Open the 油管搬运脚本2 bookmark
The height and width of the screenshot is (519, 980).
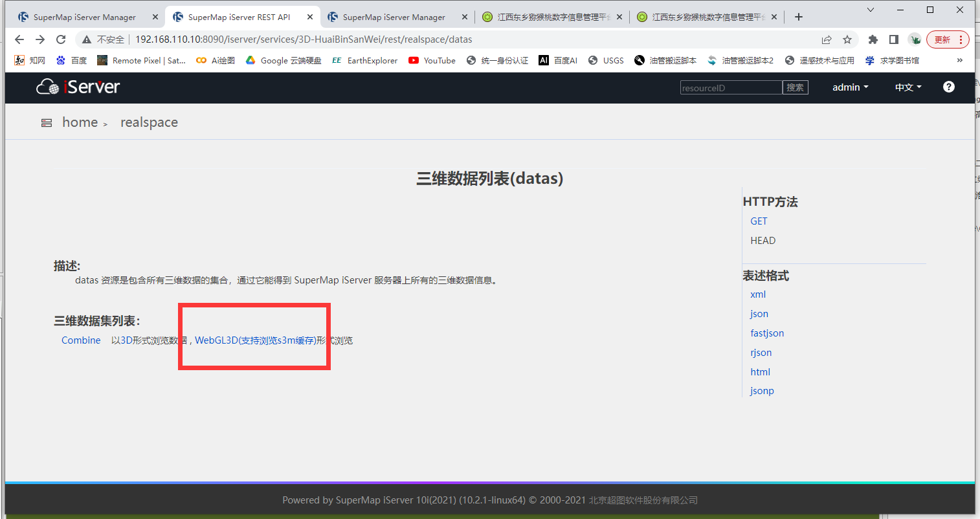coord(741,60)
